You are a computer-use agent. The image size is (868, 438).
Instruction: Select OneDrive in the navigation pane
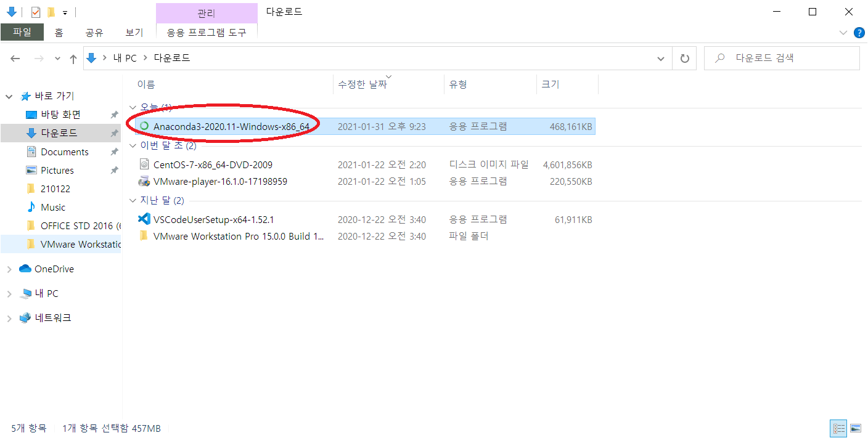coord(54,269)
